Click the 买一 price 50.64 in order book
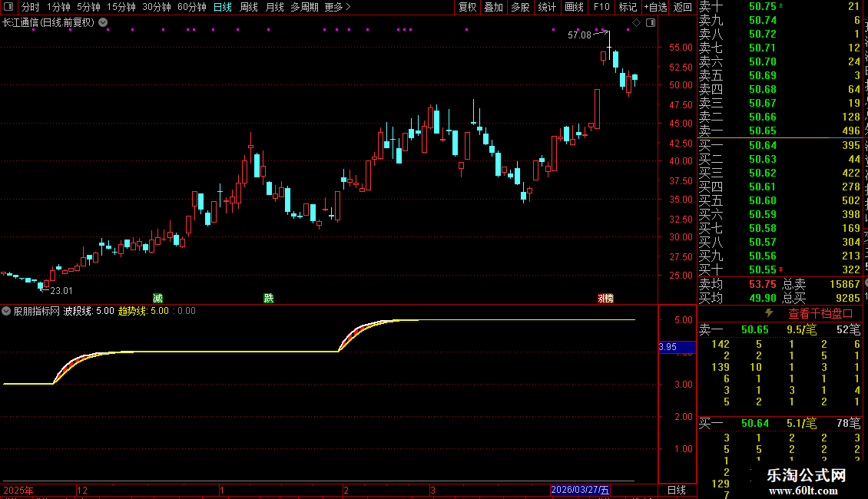Image resolution: width=868 pixels, height=499 pixels. 762,145
